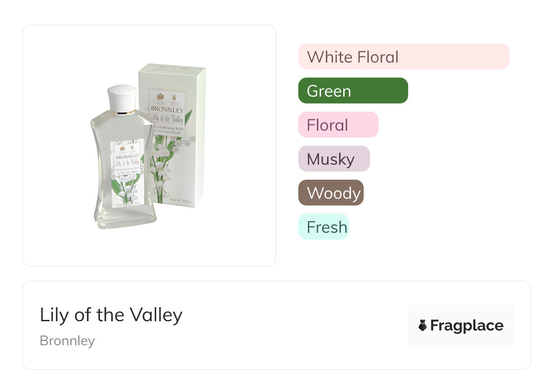553x392 pixels.
Task: Pick the Fresh accord tag
Action: click(323, 227)
